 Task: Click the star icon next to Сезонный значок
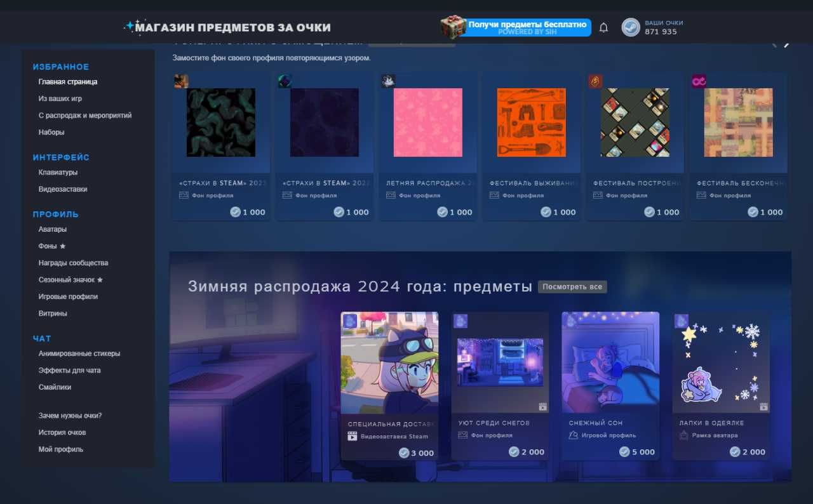click(100, 279)
